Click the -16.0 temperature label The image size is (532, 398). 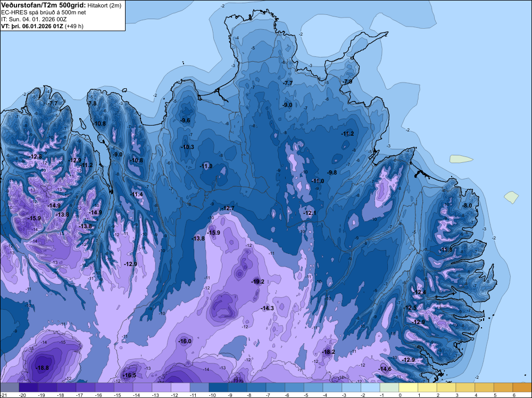pyautogui.click(x=185, y=342)
